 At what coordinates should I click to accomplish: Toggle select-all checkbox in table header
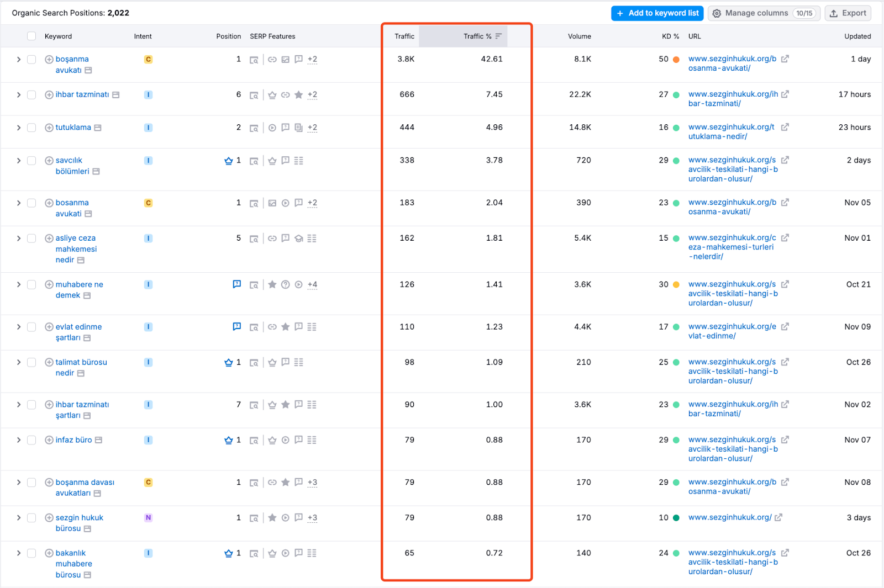click(31, 36)
